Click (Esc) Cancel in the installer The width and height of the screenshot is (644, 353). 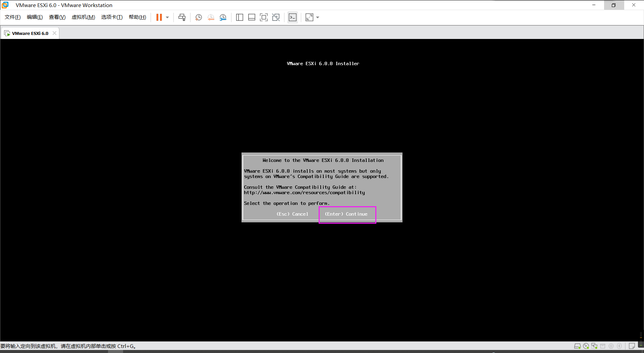[x=292, y=214]
